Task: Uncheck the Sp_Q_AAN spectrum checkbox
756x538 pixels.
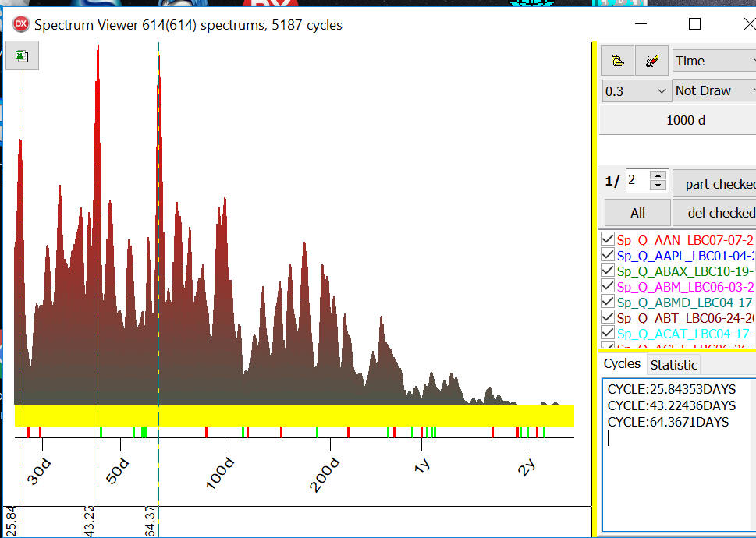Action: (609, 239)
